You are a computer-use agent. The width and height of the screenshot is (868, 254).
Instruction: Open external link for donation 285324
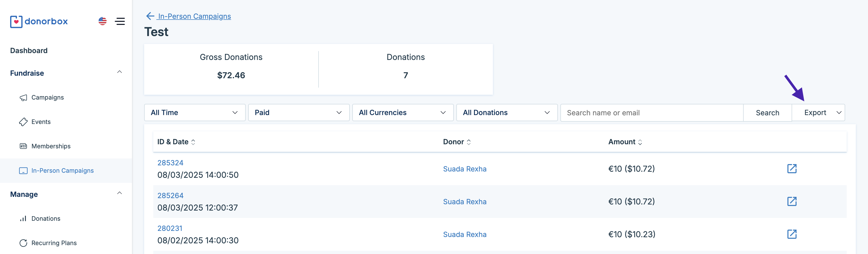[792, 169]
